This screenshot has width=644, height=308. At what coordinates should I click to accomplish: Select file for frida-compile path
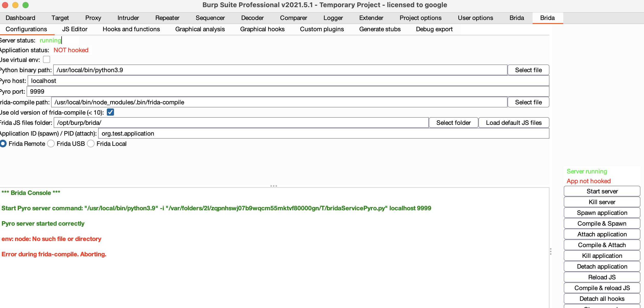[528, 102]
